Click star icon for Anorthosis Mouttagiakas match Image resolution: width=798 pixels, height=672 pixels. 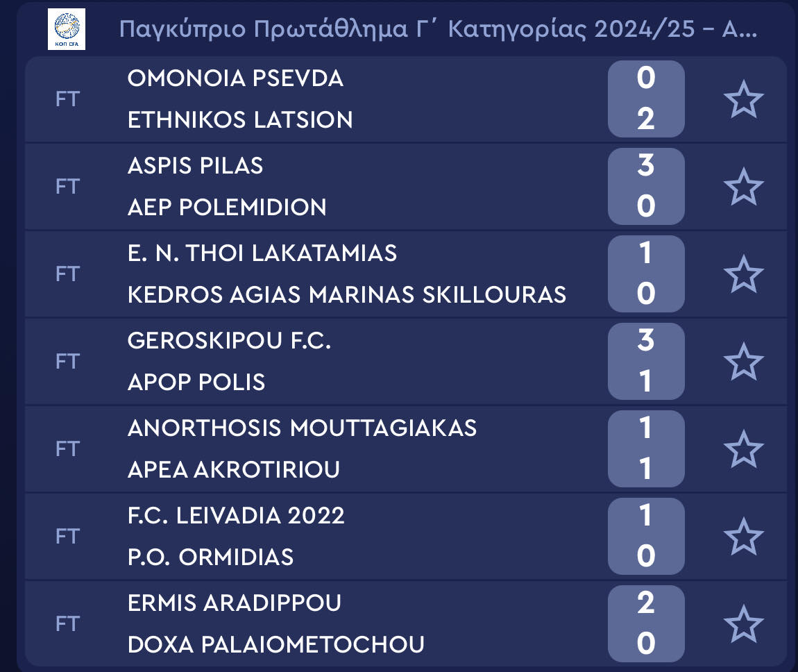click(x=744, y=449)
